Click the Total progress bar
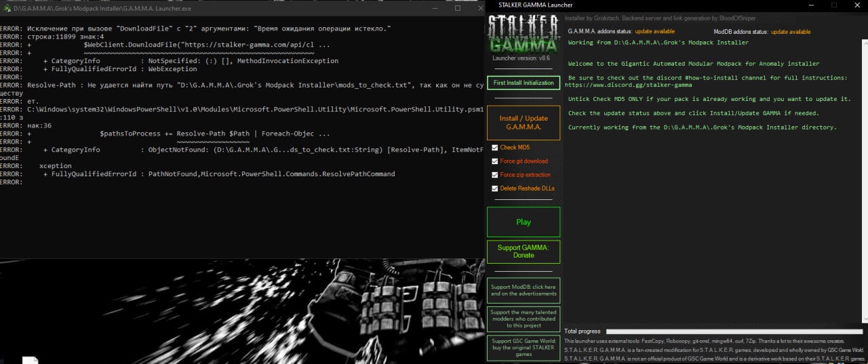Viewport: 868px width, 364px height. point(735,331)
